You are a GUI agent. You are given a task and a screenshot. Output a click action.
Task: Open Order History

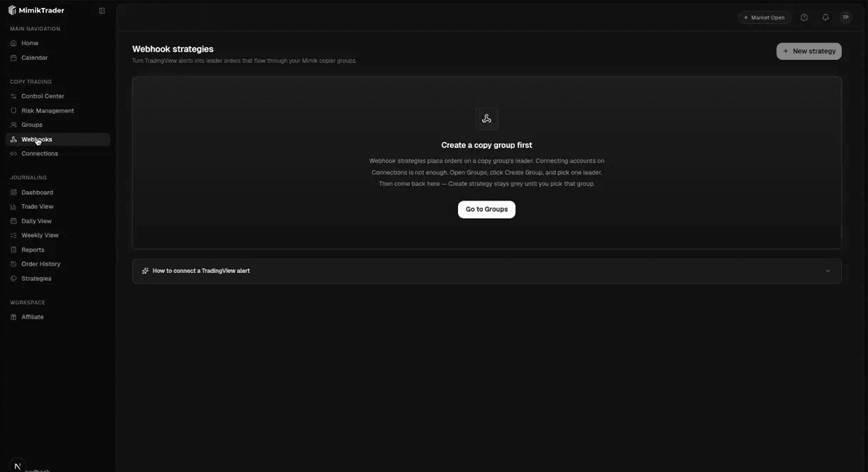58,265
